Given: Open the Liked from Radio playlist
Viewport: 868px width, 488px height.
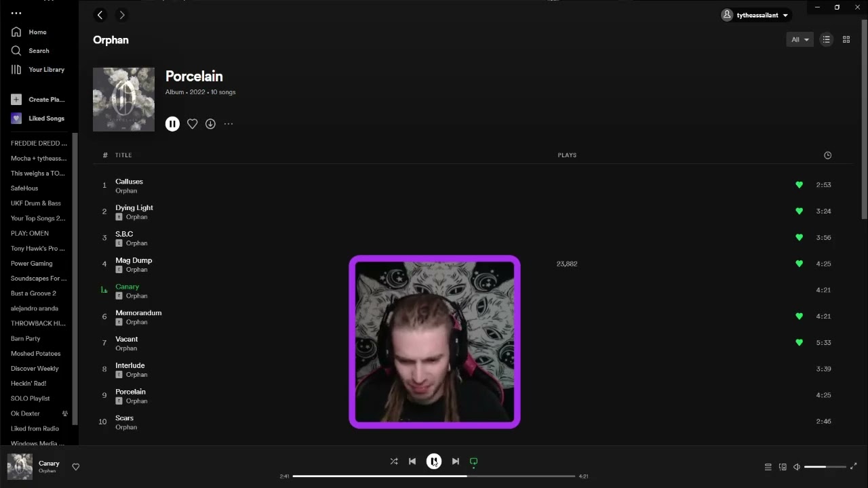Looking at the screenshot, I should pos(35,428).
